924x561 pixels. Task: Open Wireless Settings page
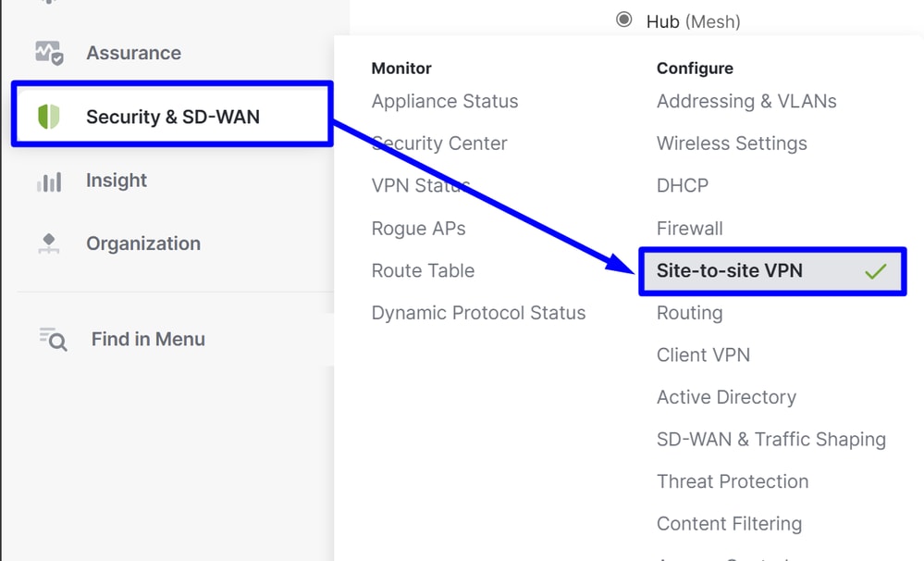732,143
